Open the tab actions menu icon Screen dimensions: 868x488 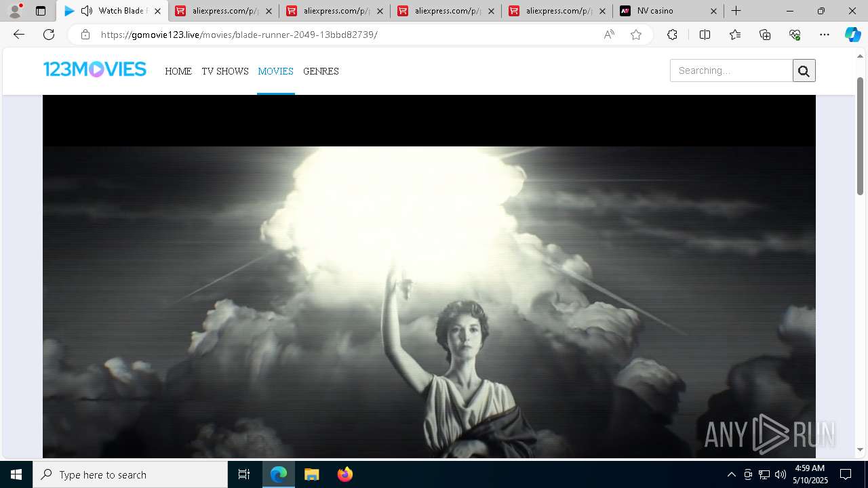coord(41,11)
